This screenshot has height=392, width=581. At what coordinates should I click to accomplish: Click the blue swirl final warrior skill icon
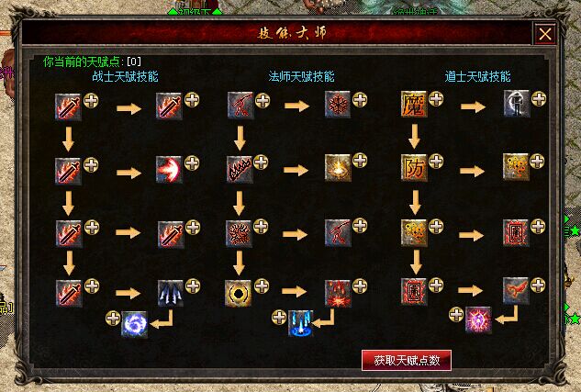tap(135, 325)
